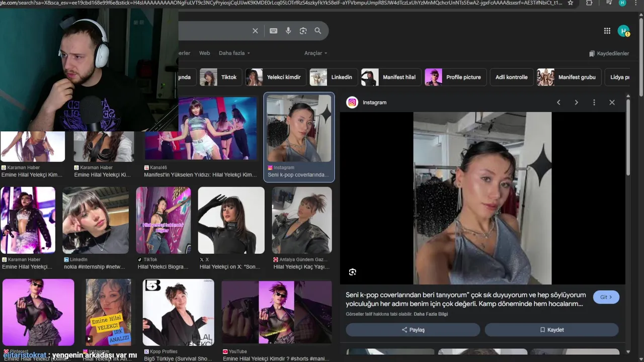644x362 pixels.
Task: Click the Paylaş share button
Action: pos(413,330)
